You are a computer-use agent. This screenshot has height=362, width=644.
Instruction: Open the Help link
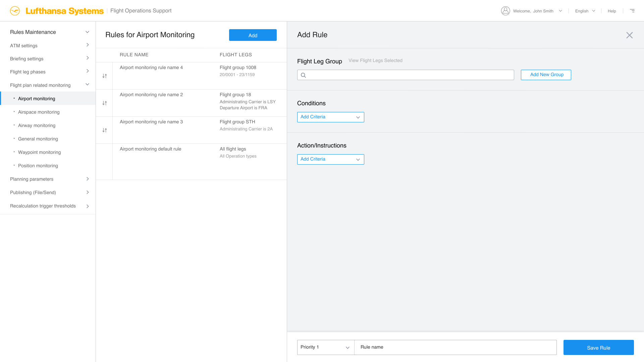[612, 11]
